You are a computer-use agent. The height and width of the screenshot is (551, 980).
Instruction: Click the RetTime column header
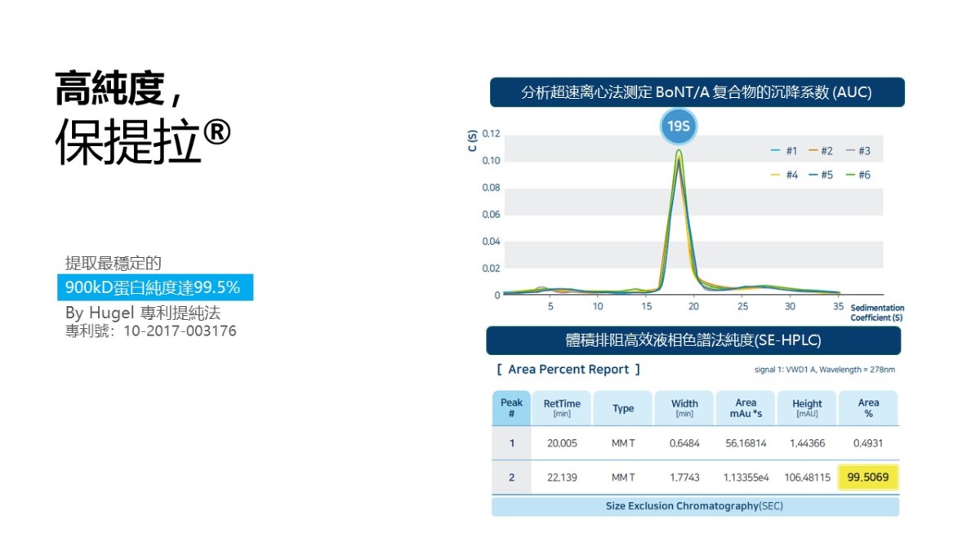(x=562, y=408)
